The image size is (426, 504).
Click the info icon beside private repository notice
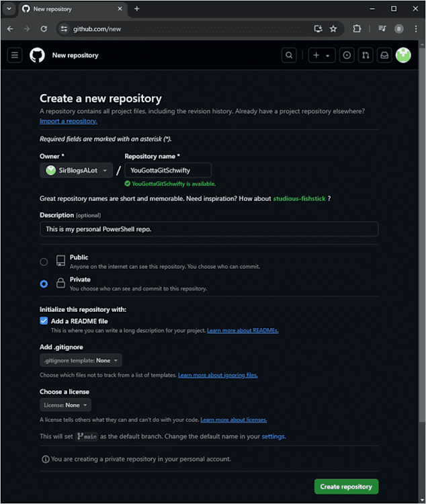(x=46, y=459)
